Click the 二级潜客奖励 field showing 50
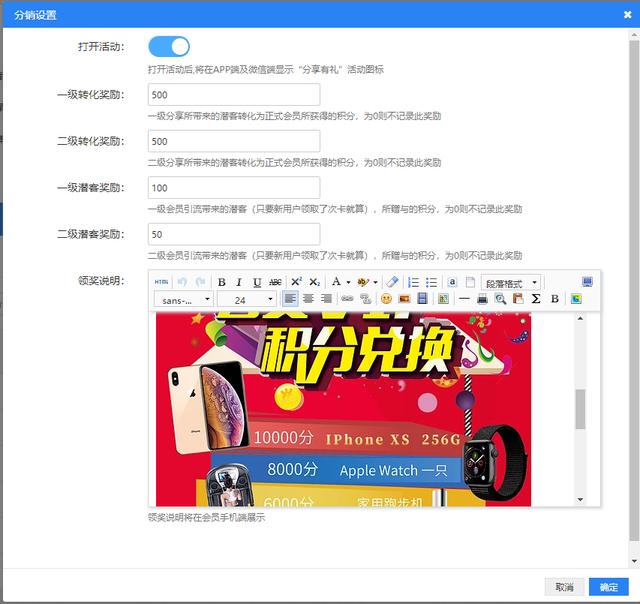This screenshot has width=640, height=604. point(234,234)
